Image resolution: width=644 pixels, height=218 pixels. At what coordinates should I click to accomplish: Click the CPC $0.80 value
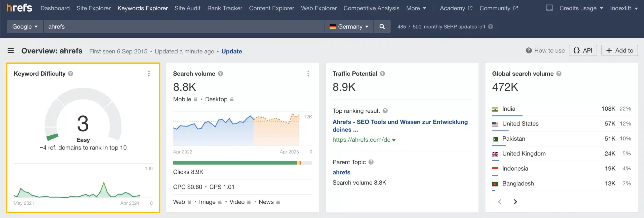click(x=187, y=187)
